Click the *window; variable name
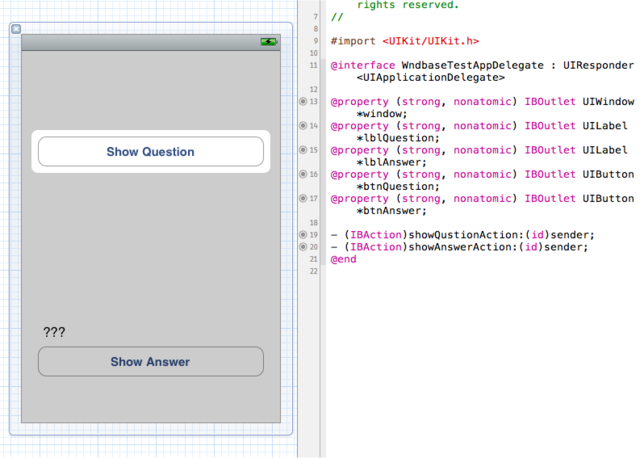The height and width of the screenshot is (458, 640). [382, 114]
